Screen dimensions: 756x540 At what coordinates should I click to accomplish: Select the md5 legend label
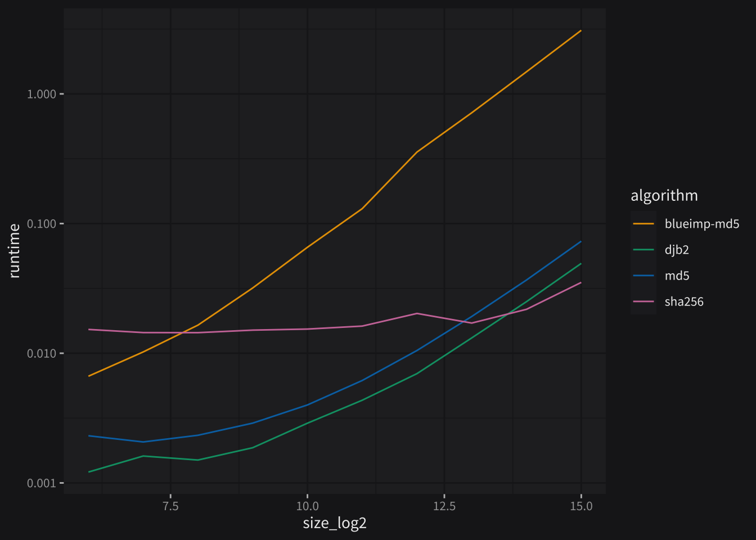pyautogui.click(x=677, y=276)
